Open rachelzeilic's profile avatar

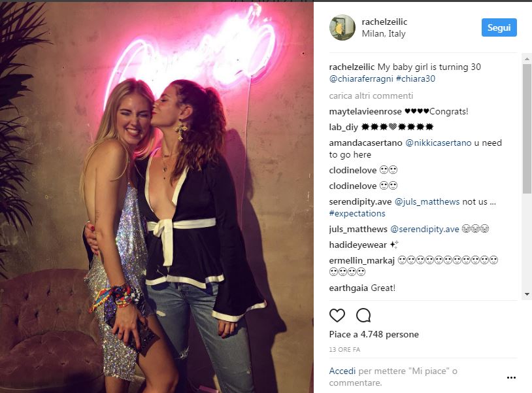click(x=342, y=27)
